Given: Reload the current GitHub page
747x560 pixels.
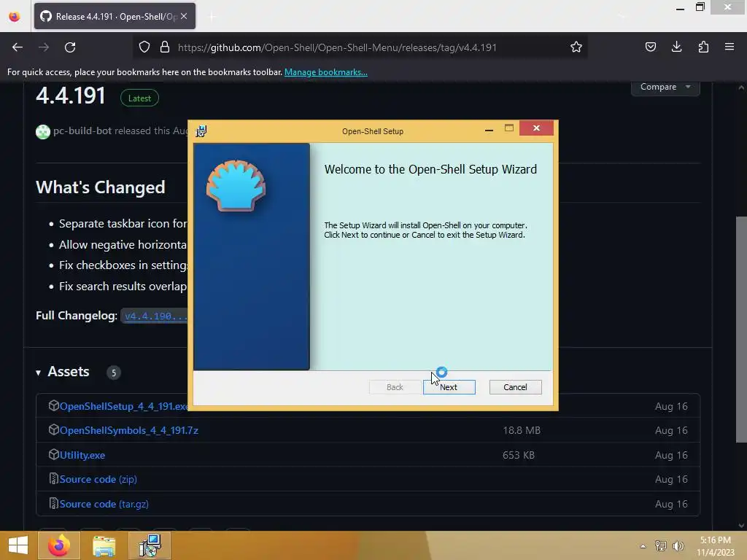Looking at the screenshot, I should pyautogui.click(x=70, y=47).
